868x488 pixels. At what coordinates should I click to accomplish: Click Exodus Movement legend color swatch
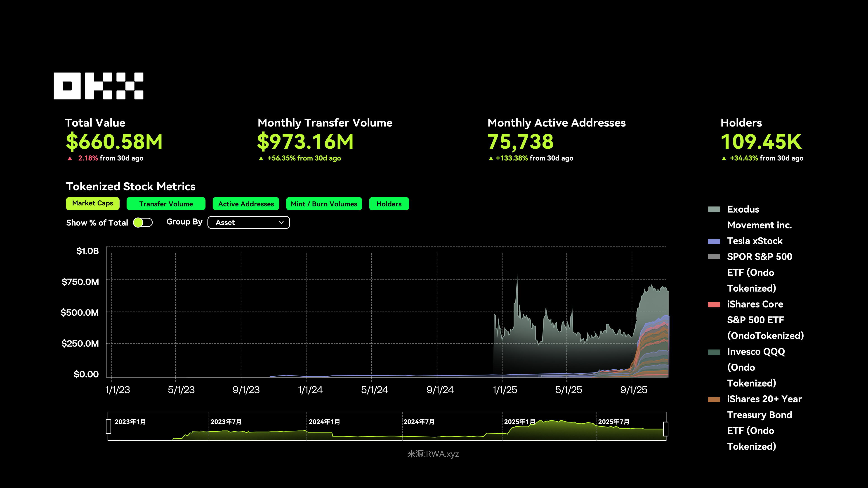714,209
